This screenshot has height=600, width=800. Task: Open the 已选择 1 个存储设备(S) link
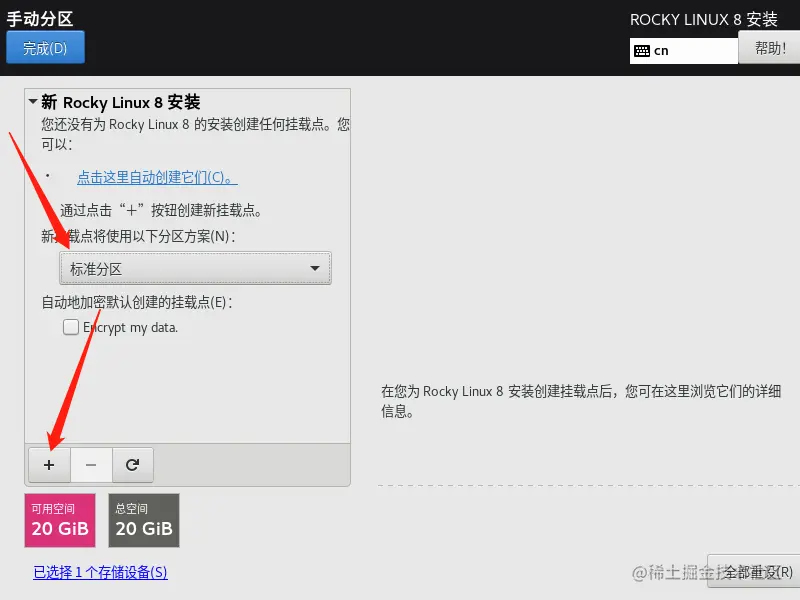[100, 572]
